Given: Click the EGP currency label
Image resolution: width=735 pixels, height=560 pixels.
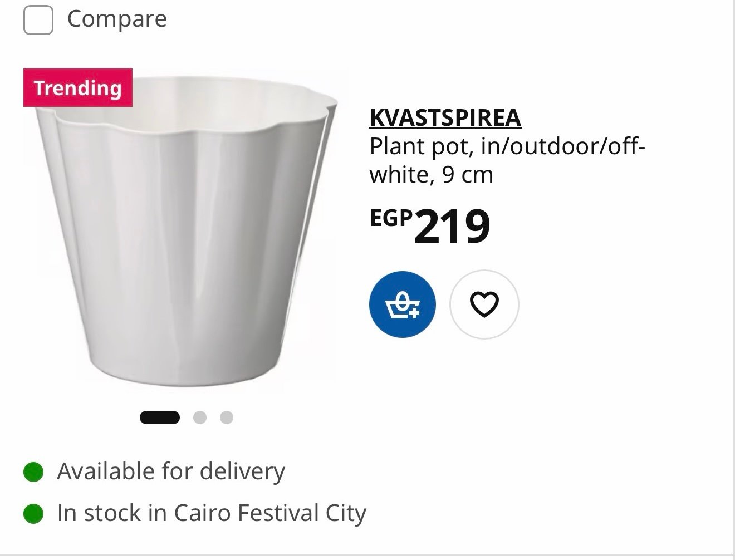Looking at the screenshot, I should [391, 218].
